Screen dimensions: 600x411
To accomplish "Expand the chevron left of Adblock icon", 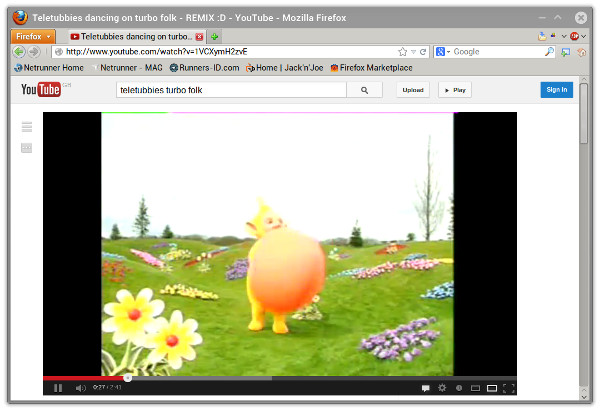I will coord(564,36).
